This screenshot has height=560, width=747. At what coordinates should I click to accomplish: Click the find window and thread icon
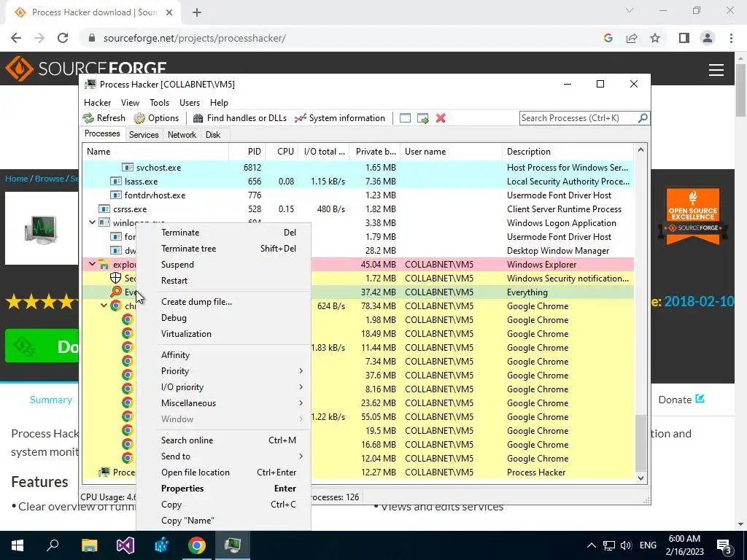pos(422,118)
